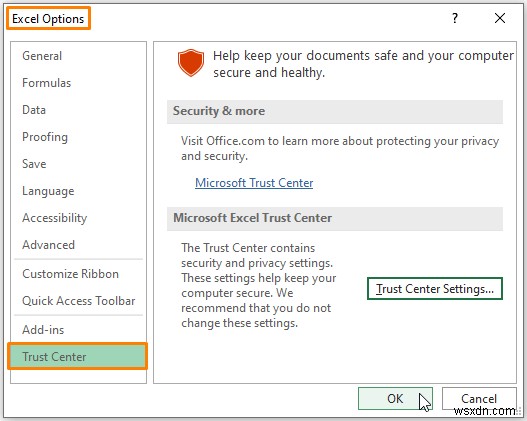
Task: Open Customize Ribbon settings
Action: coord(70,274)
